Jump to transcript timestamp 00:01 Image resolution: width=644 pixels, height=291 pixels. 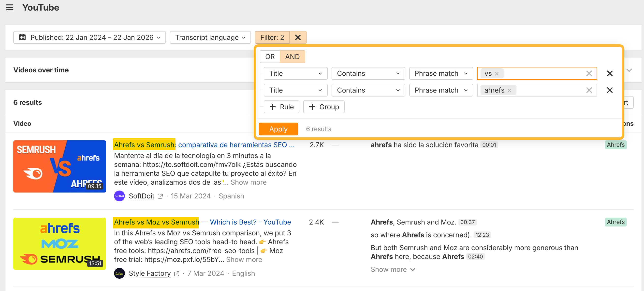(489, 145)
